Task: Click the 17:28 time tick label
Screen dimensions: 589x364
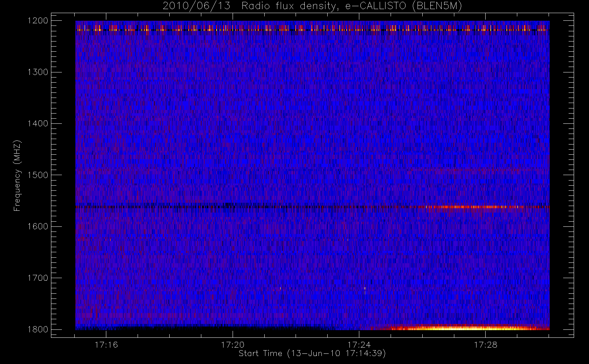Action: (485, 345)
